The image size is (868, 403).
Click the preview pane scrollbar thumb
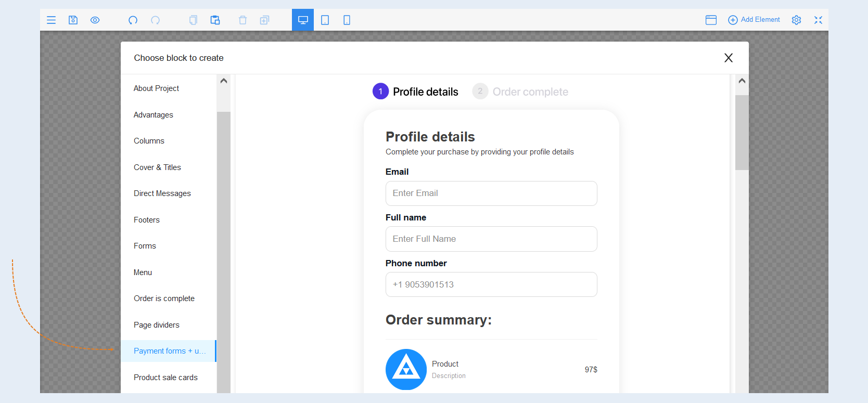[x=742, y=133]
